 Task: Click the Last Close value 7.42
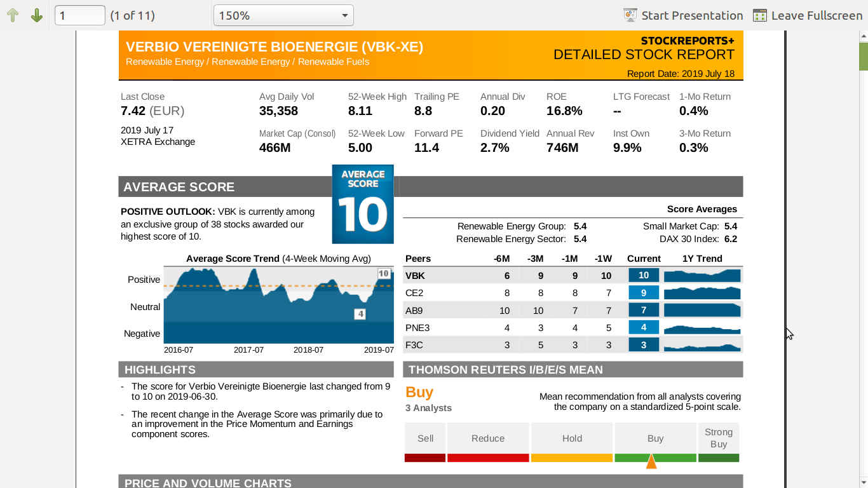133,111
